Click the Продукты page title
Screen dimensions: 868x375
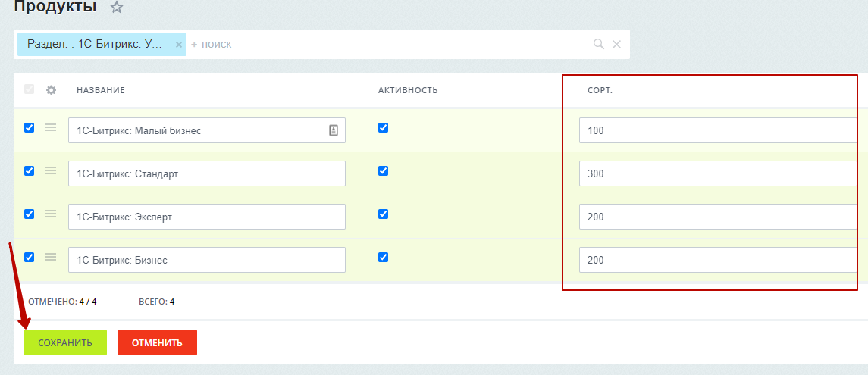point(55,7)
